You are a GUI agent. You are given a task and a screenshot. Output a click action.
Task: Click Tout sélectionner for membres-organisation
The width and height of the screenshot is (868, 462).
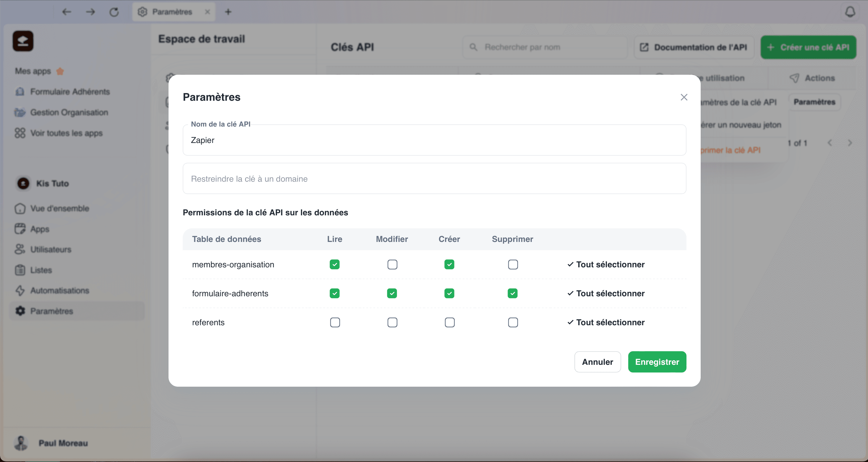[x=606, y=264]
